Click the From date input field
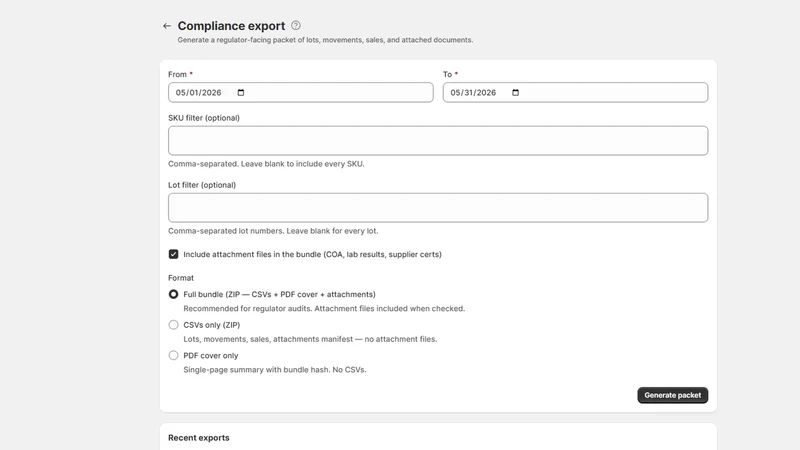Viewport: 800px width, 450px height. pos(301,92)
